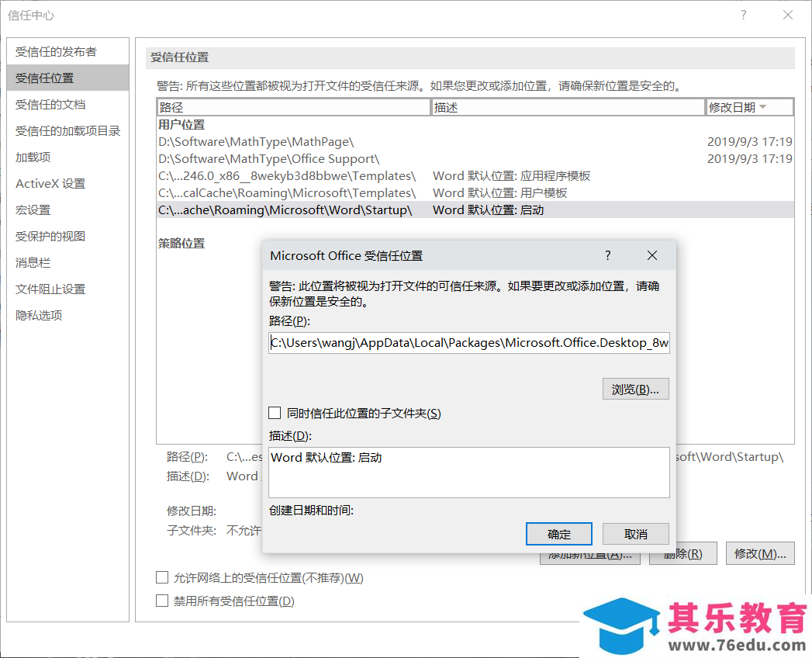Switch to 加载项 section

[67, 157]
